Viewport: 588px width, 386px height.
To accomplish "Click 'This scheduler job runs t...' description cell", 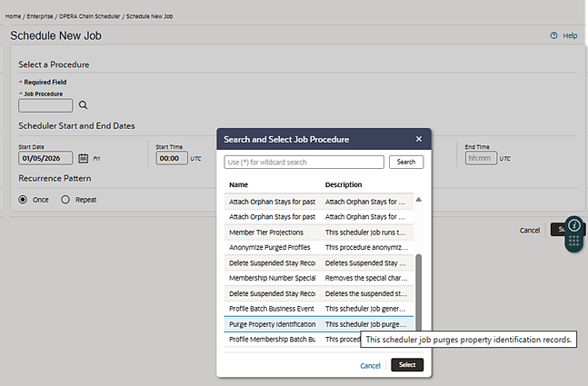I will pyautogui.click(x=365, y=233).
